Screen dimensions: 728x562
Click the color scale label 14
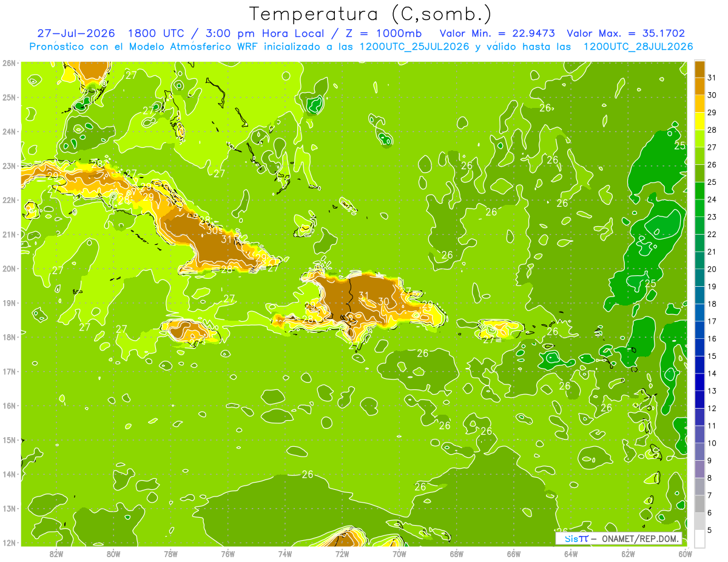(712, 373)
